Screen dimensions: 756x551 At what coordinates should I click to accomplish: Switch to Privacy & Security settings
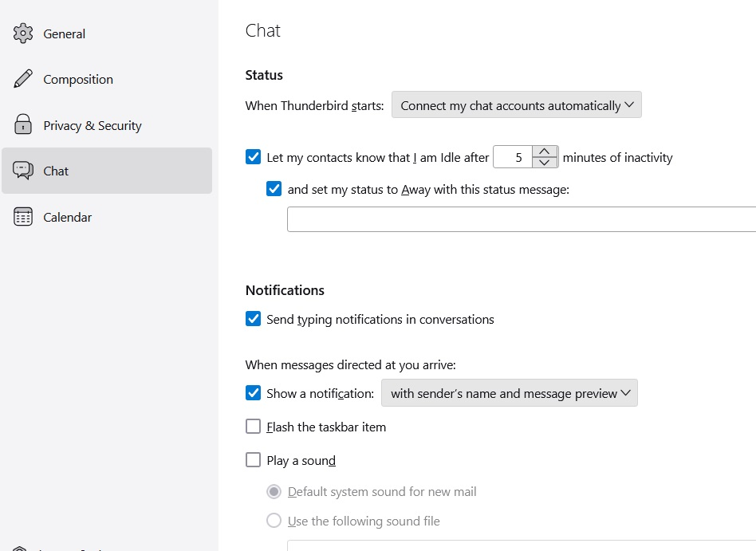click(92, 125)
